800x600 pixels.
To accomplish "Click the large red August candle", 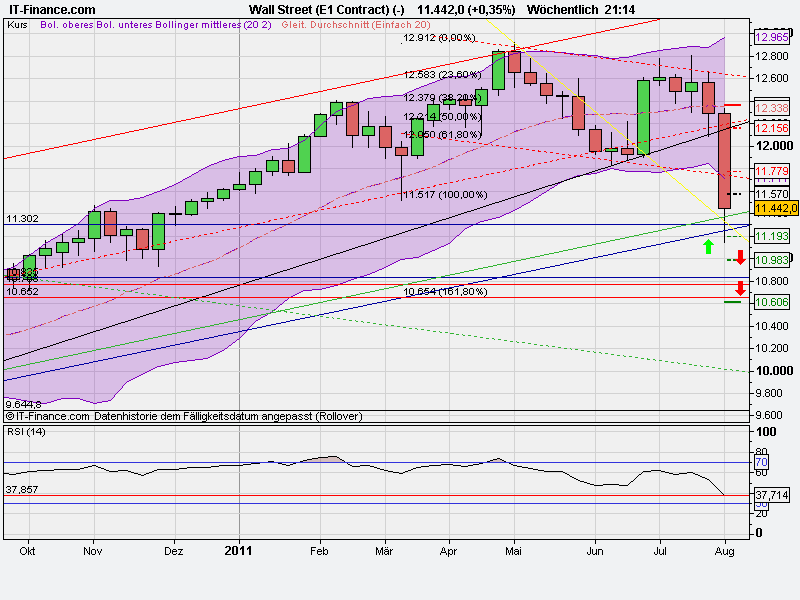I will point(724,161).
